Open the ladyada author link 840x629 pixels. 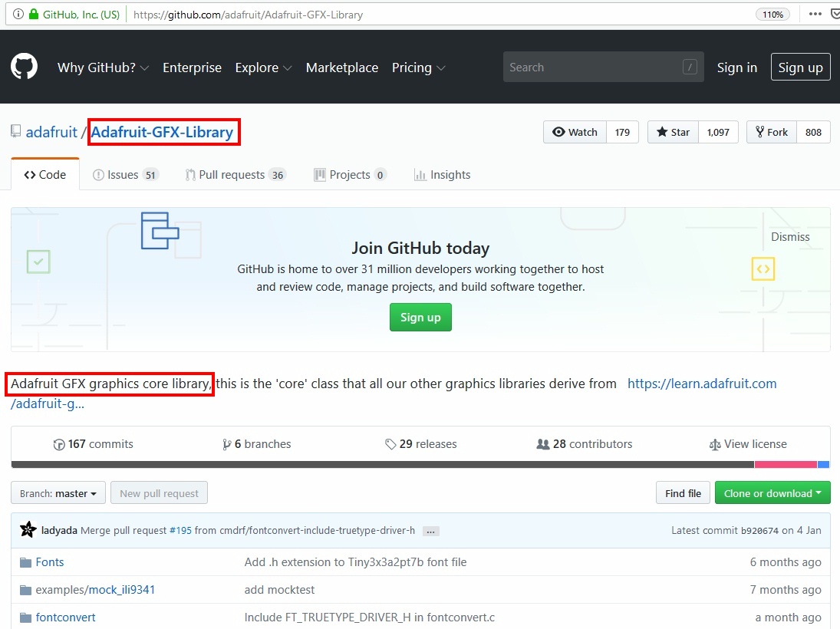(59, 530)
